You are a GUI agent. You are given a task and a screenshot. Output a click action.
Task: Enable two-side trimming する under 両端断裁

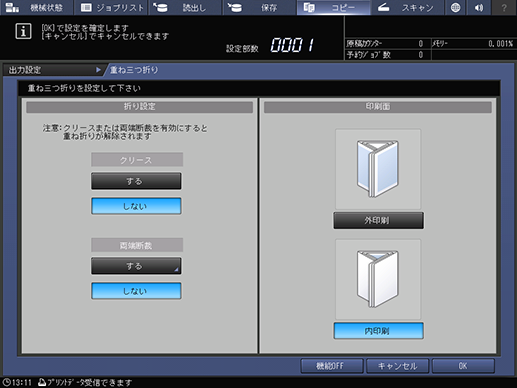tap(136, 266)
